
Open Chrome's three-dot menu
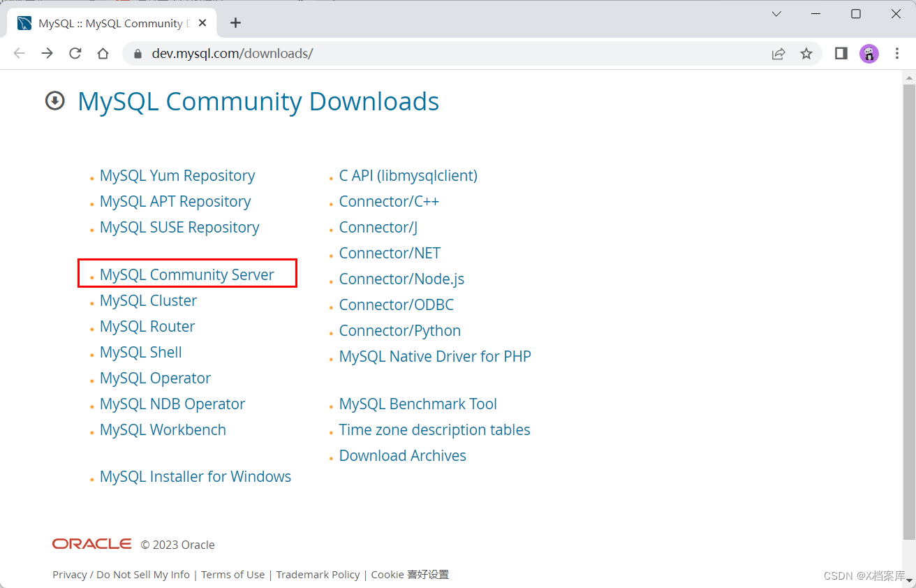[x=897, y=54]
